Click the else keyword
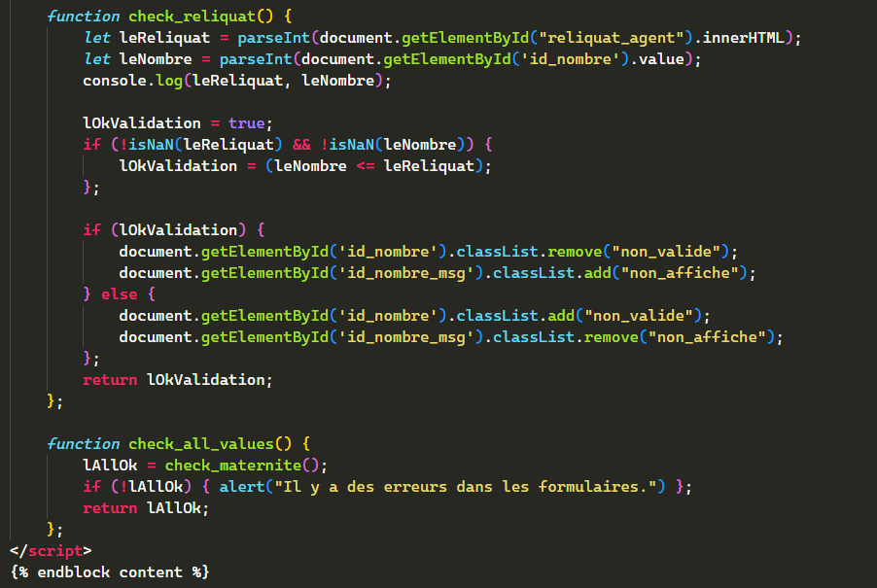Screen dimensions: 877x588 pos(120,294)
